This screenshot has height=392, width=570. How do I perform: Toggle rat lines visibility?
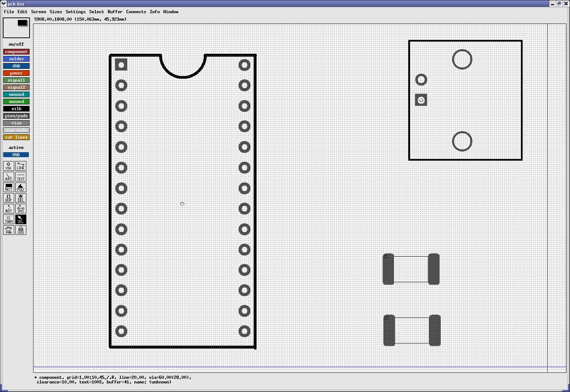pyautogui.click(x=16, y=137)
